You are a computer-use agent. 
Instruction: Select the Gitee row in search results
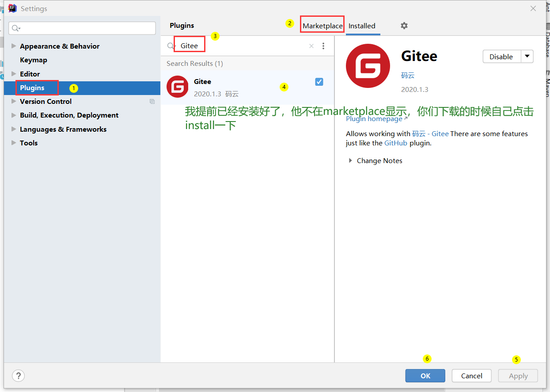click(247, 87)
